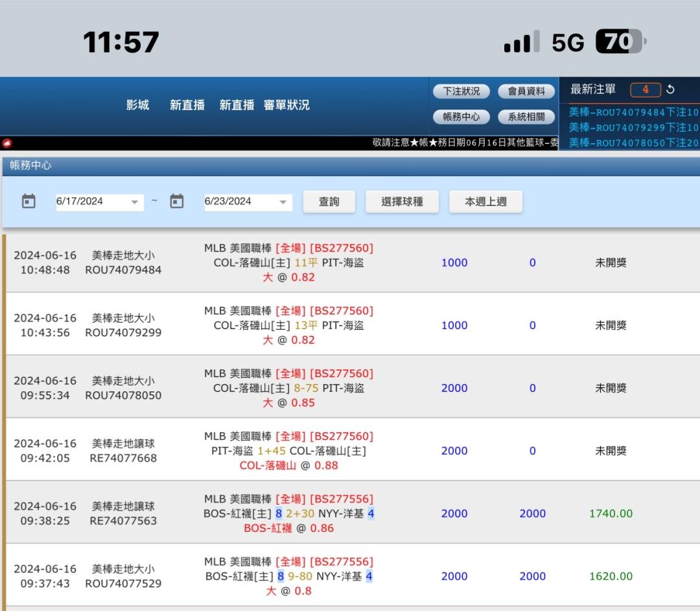Screen dimensions: 700x611
Task: Open the second 新直播 menu item next to 審單狀況
Action: [237, 105]
